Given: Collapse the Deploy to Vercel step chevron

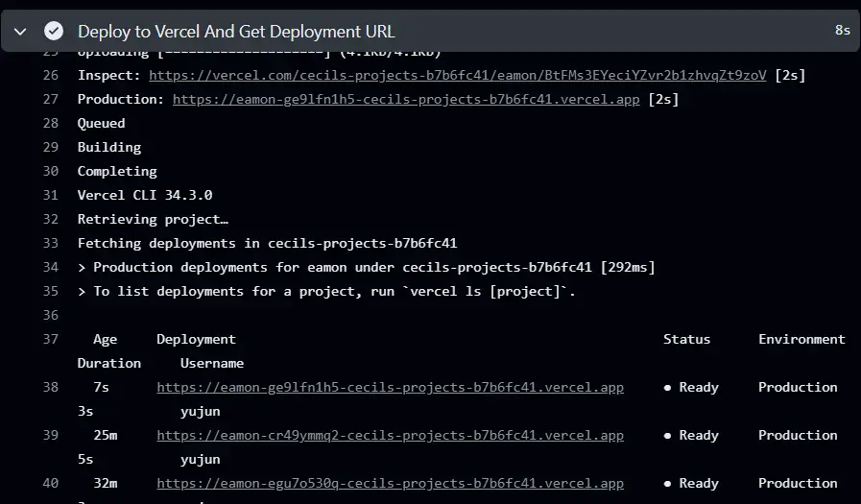Looking at the screenshot, I should pos(21,31).
